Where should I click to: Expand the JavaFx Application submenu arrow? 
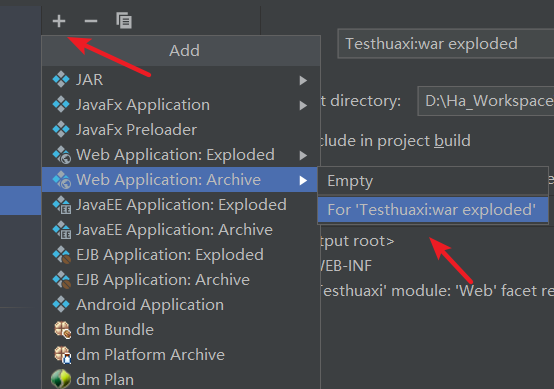coord(303,105)
